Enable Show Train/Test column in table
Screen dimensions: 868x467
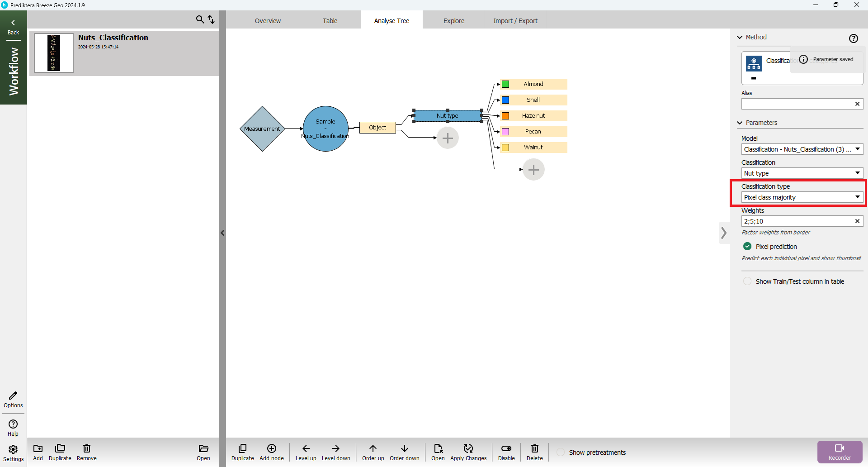coord(747,281)
